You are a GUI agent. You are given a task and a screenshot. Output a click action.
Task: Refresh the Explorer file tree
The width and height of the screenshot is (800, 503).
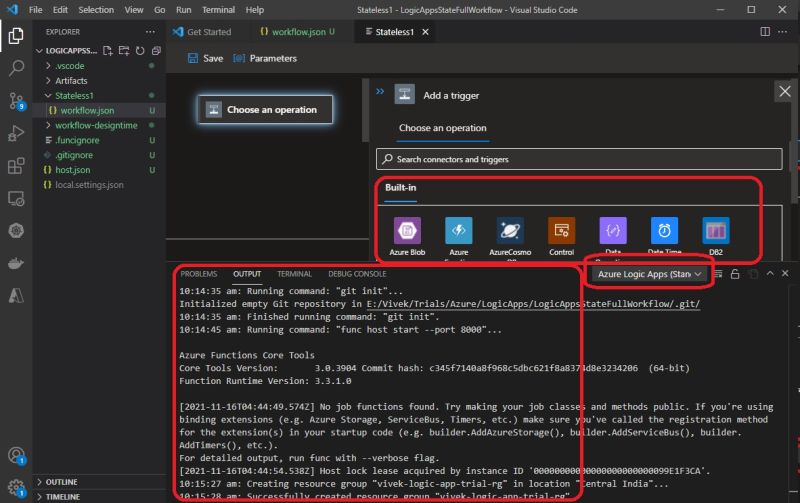140,51
